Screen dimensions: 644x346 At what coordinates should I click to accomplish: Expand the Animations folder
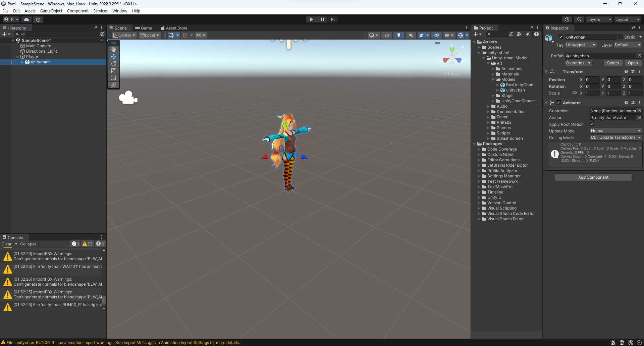click(x=493, y=69)
